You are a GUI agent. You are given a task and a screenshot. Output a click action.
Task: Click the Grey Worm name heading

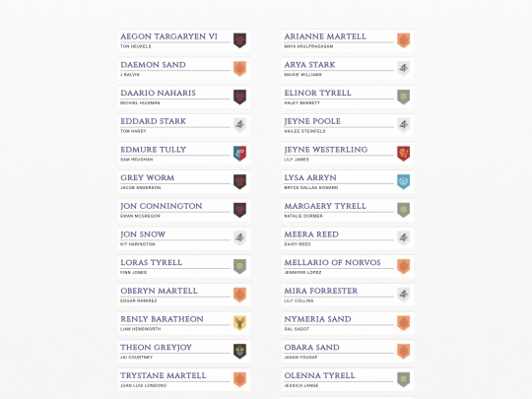147,177
